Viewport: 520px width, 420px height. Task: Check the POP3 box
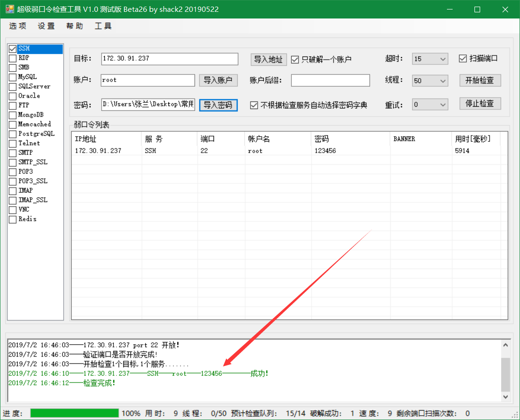coord(13,172)
